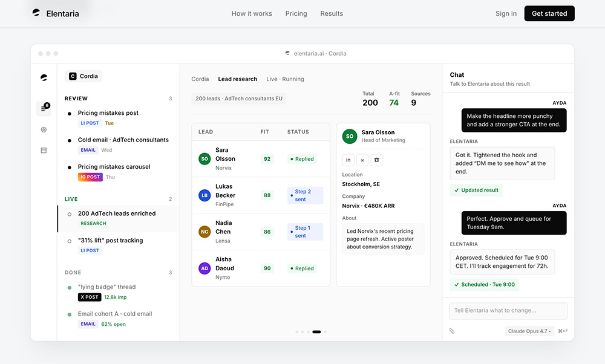Click the FIT column header
The width and height of the screenshot is (605, 364).
(x=265, y=132)
